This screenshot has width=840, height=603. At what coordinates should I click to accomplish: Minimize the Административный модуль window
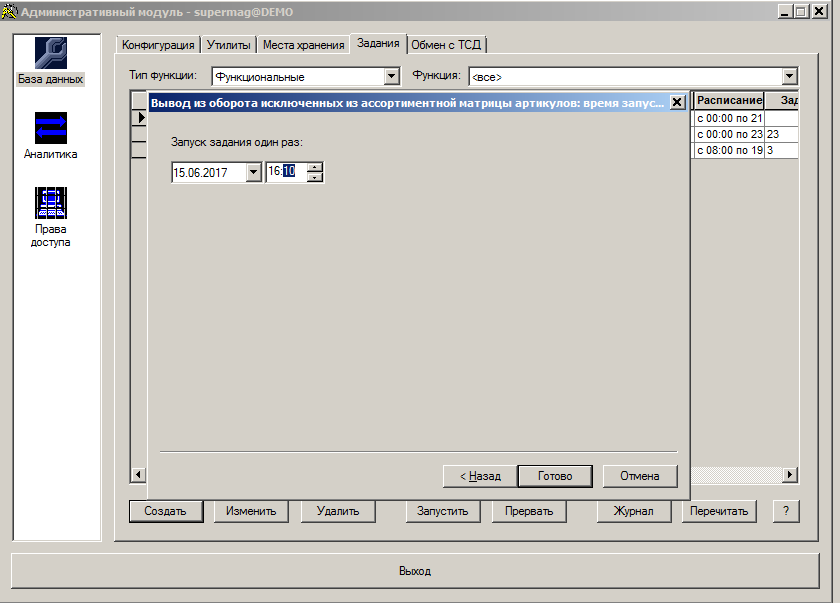tap(785, 11)
